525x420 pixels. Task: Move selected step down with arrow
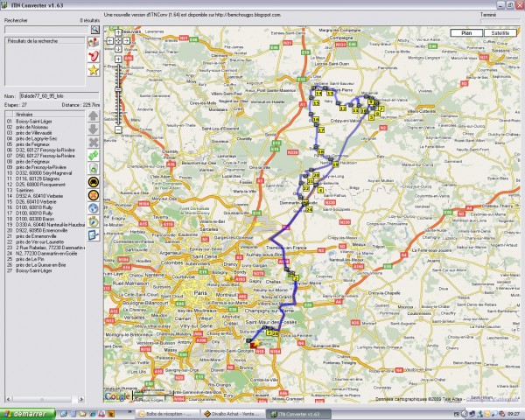tap(94, 128)
